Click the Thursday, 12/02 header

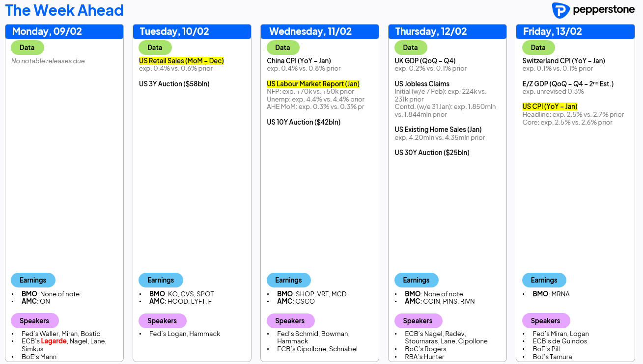pos(447,31)
